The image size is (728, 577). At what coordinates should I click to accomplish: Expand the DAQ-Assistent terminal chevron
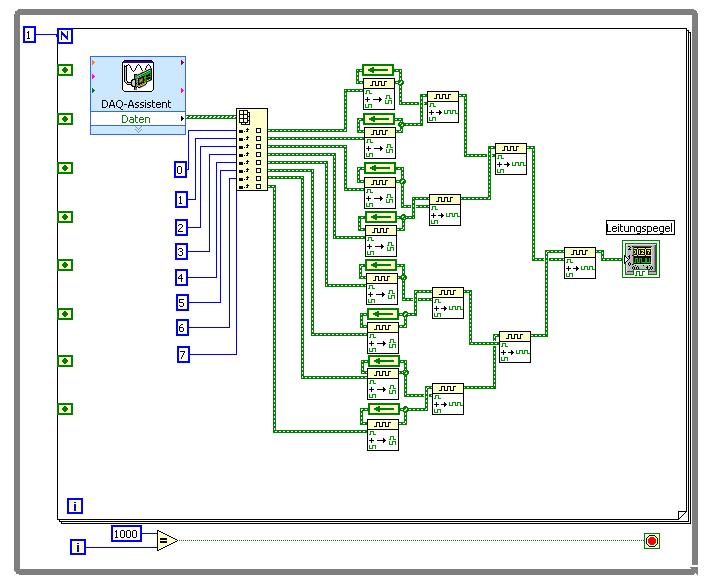(x=138, y=130)
